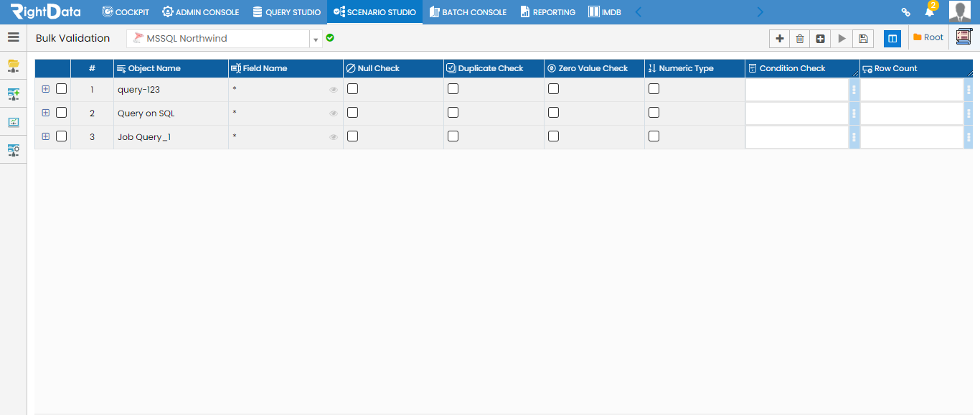The image size is (980, 415).
Task: Click the Condition Check dots handle for query-123
Action: [854, 90]
